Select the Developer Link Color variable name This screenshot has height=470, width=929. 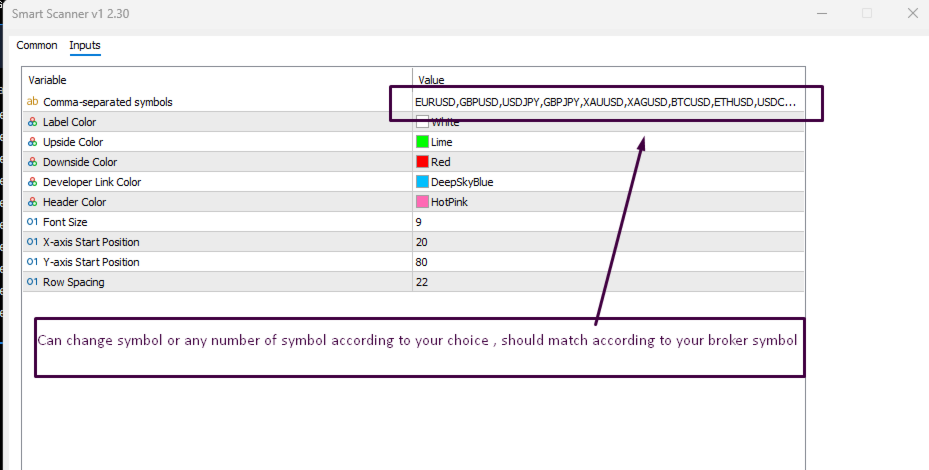[x=92, y=182]
